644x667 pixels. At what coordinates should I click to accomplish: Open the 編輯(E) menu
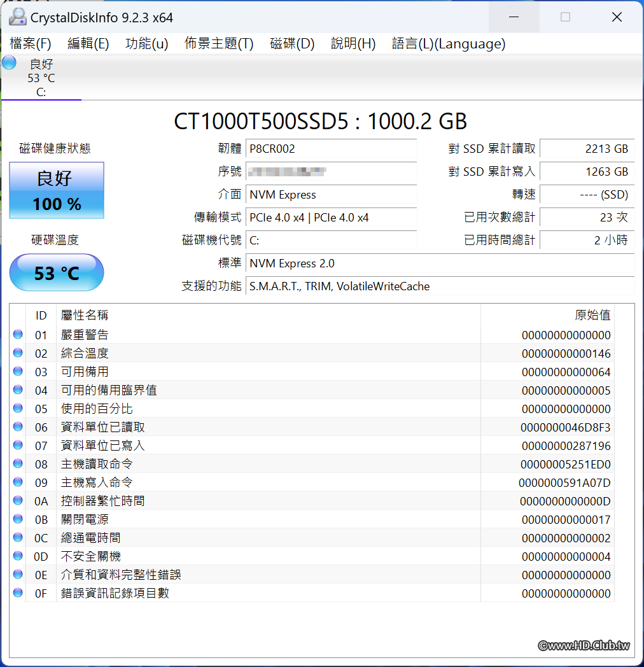coord(88,43)
